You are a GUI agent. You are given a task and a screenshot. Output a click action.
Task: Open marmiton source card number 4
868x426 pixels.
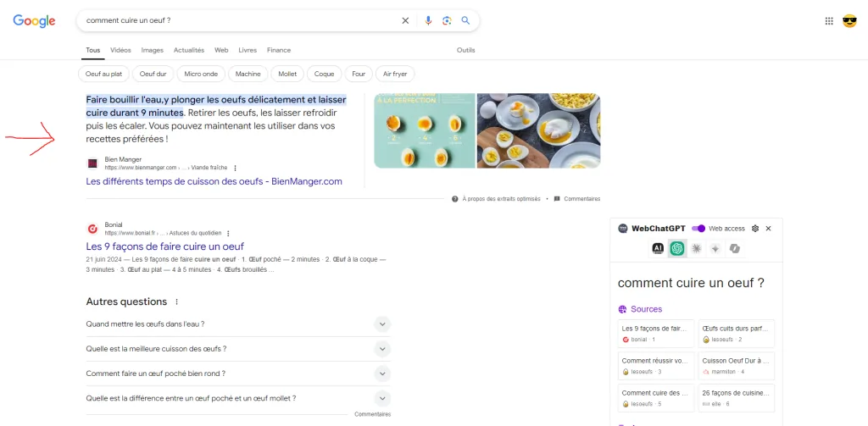737,366
